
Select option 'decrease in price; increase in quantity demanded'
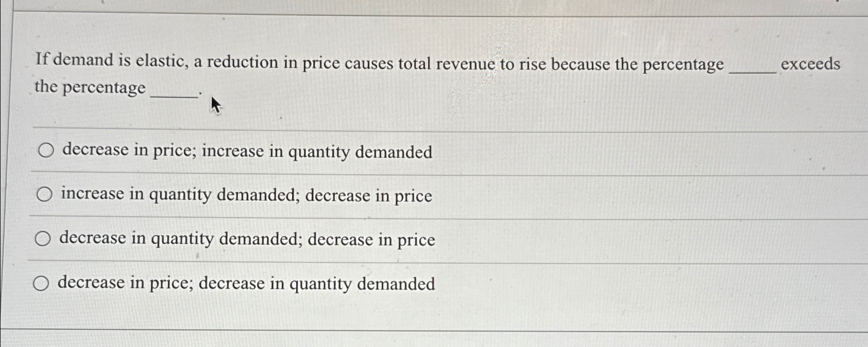pos(245,152)
